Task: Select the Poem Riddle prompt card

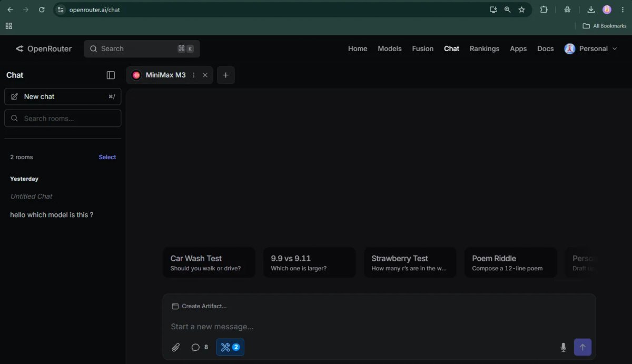Action: point(511,263)
